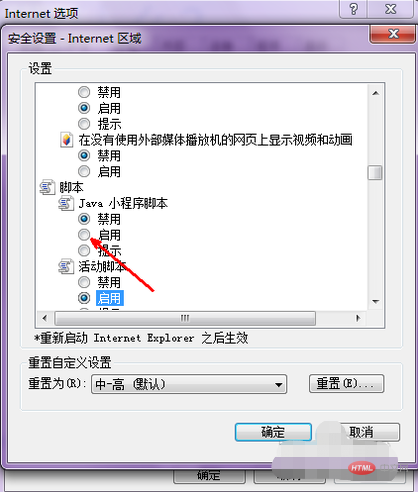Click the horizontal scroll right arrow
The image size is (418, 492).
tap(358, 318)
